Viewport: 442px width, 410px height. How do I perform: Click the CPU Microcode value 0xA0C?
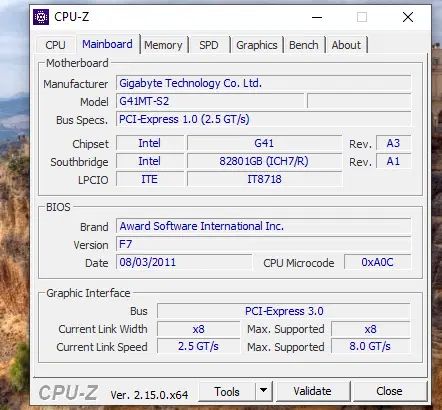click(377, 262)
